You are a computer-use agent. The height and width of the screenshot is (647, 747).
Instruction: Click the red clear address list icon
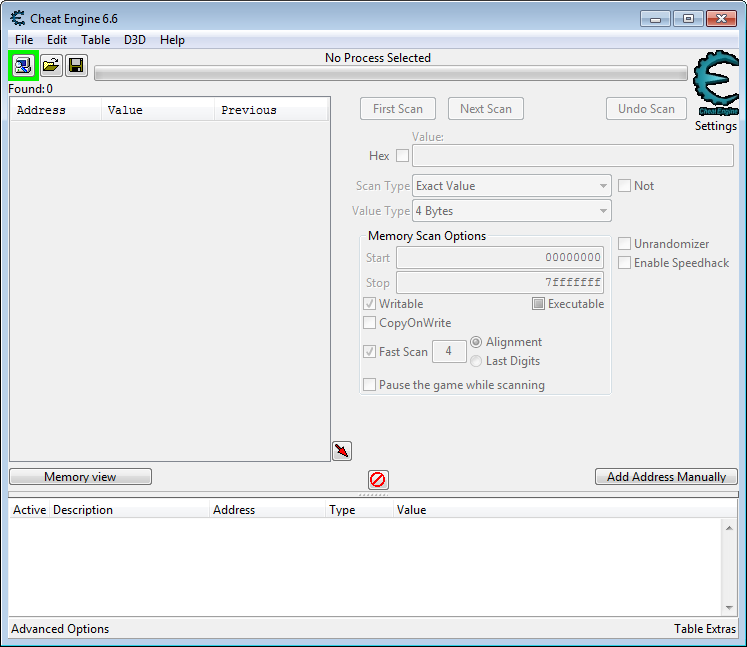click(x=378, y=479)
